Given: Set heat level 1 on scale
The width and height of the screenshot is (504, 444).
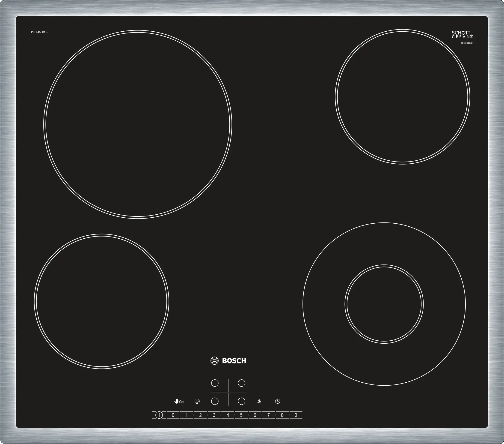Looking at the screenshot, I should coord(187,415).
